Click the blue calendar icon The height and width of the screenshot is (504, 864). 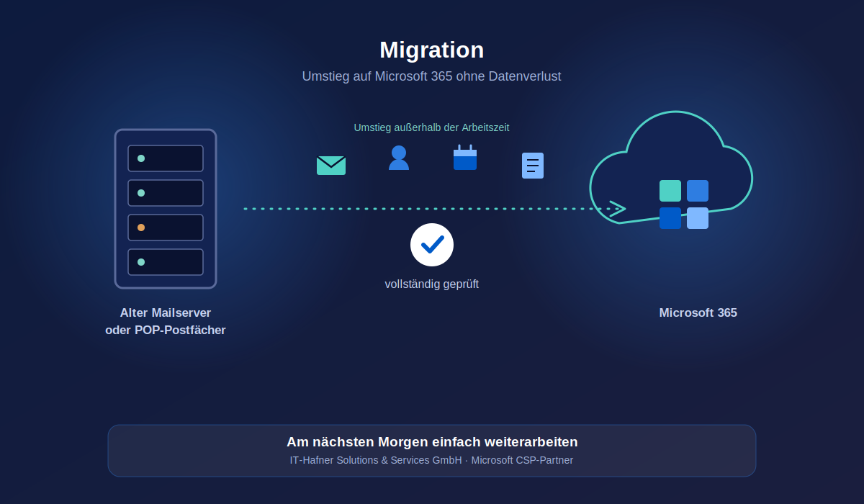[465, 158]
